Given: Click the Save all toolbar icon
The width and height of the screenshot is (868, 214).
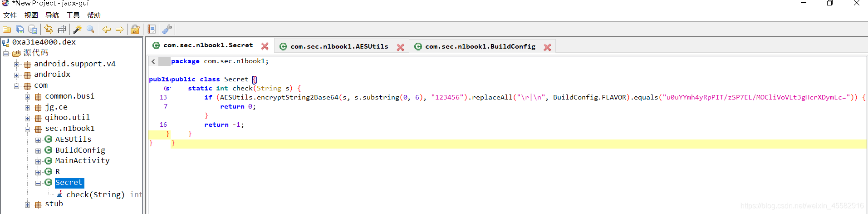Looking at the screenshot, I should pos(20,30).
